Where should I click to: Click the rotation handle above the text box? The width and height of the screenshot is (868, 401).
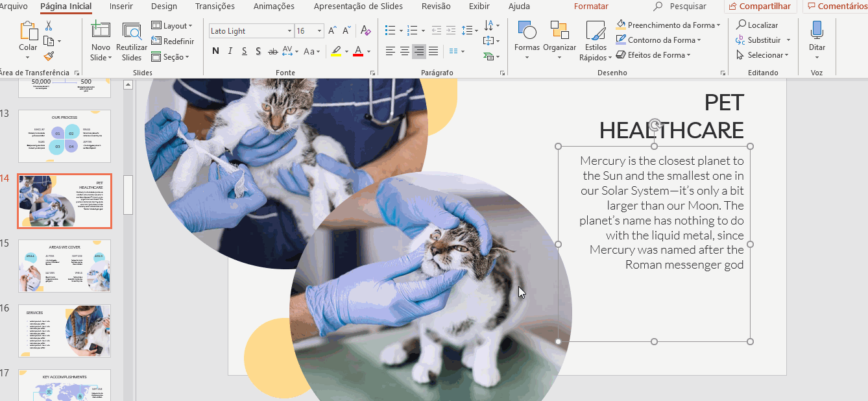pyautogui.click(x=655, y=124)
